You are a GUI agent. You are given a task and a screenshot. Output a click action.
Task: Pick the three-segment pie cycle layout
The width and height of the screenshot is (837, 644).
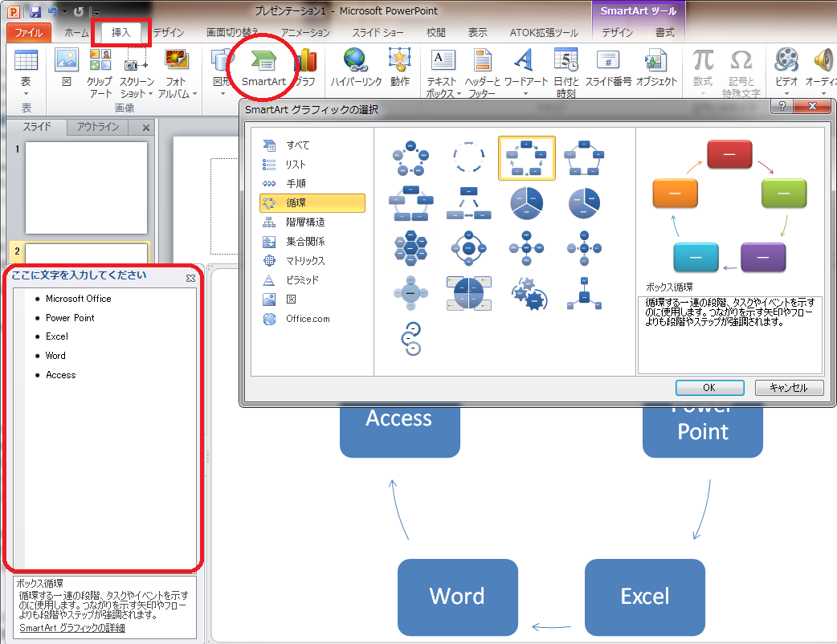click(x=526, y=202)
